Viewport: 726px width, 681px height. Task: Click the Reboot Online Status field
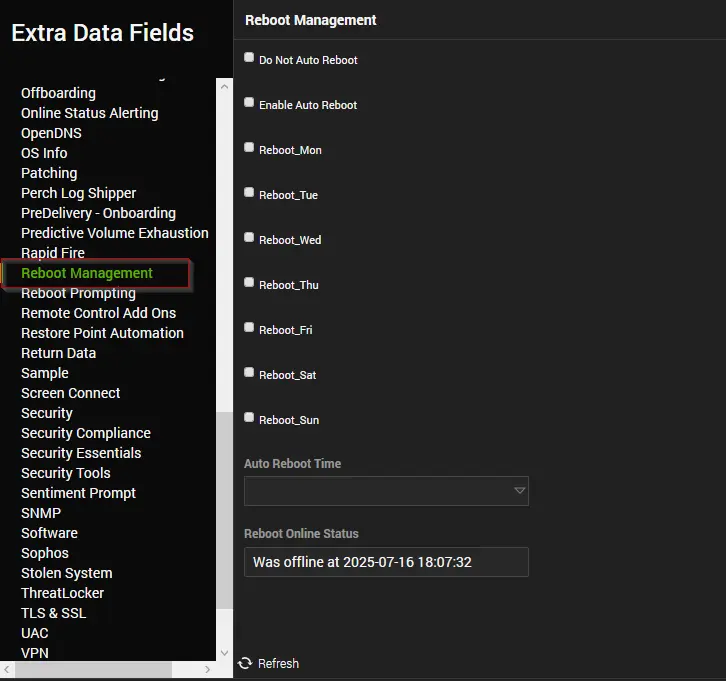click(386, 562)
